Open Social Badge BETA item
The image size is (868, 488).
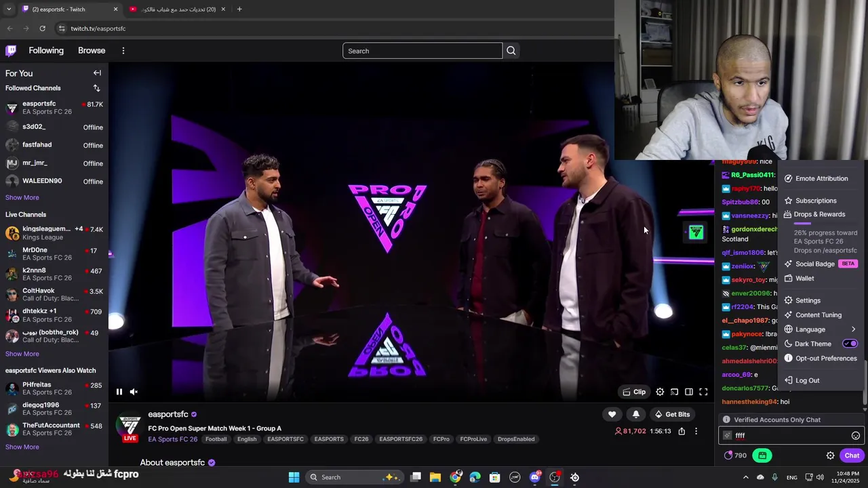pos(821,264)
